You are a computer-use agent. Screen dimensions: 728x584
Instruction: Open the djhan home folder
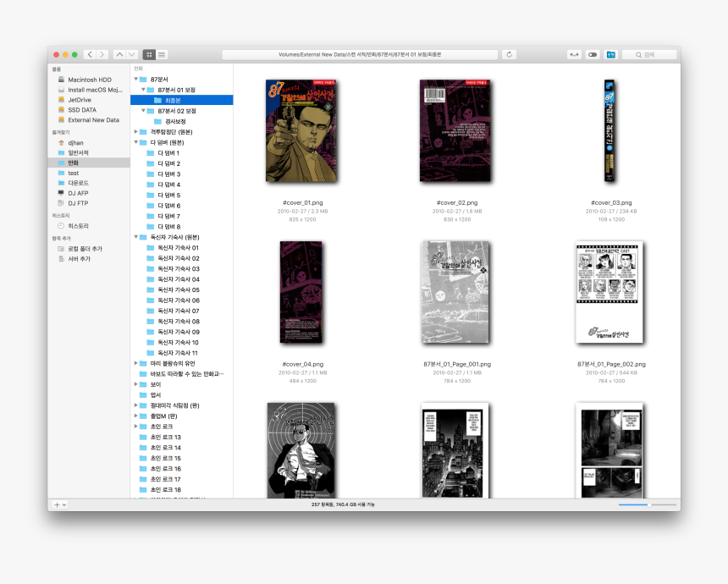click(75, 143)
